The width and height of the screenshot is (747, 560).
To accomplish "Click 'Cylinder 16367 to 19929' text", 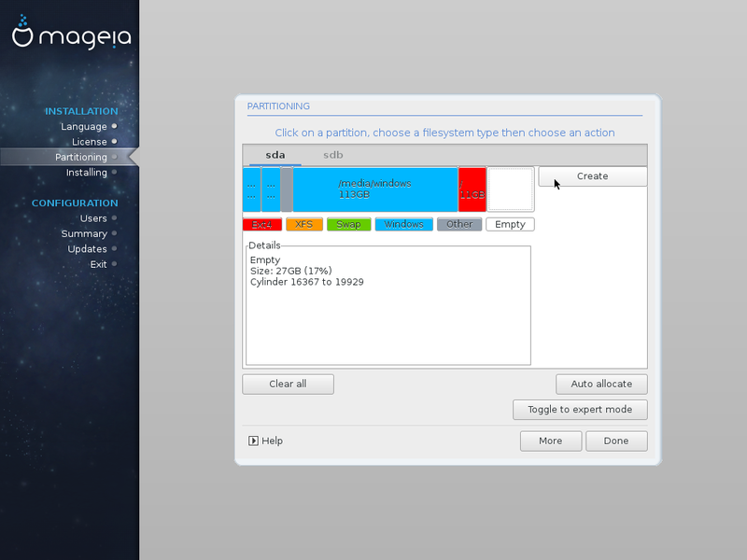I will [x=307, y=282].
